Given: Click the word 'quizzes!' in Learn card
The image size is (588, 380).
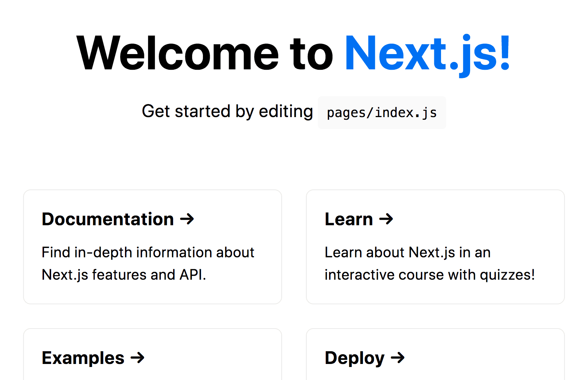Looking at the screenshot, I should click(507, 275).
